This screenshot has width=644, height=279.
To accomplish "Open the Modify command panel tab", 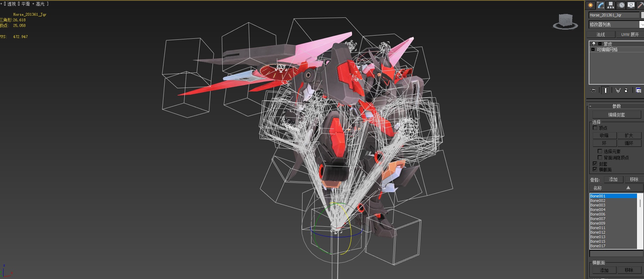I will click(x=601, y=5).
